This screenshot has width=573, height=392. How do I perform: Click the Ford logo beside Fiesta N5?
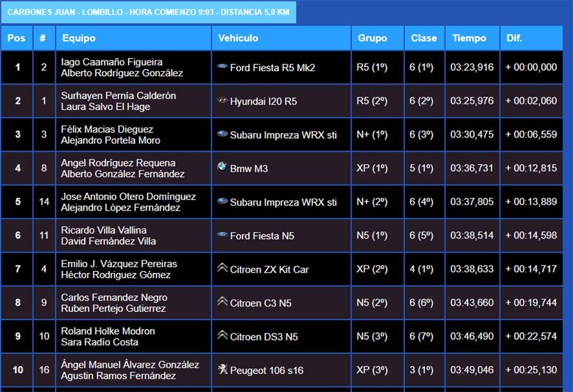click(x=222, y=235)
